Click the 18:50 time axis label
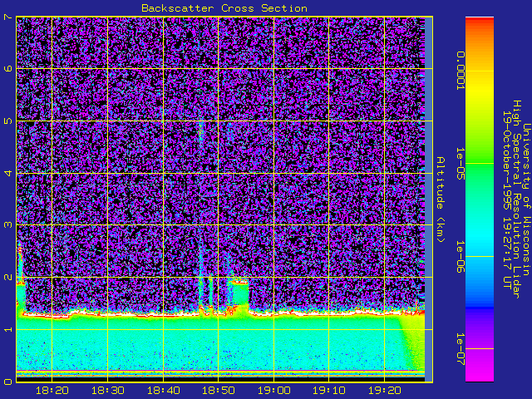The image size is (532, 399). pyautogui.click(x=218, y=391)
